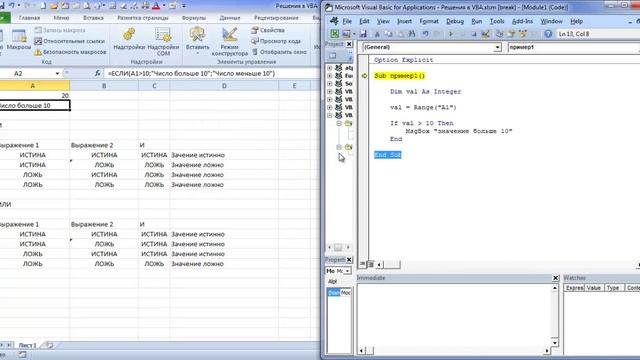Open the (General) object dropdown
This screenshot has width=640, height=360.
497,47
